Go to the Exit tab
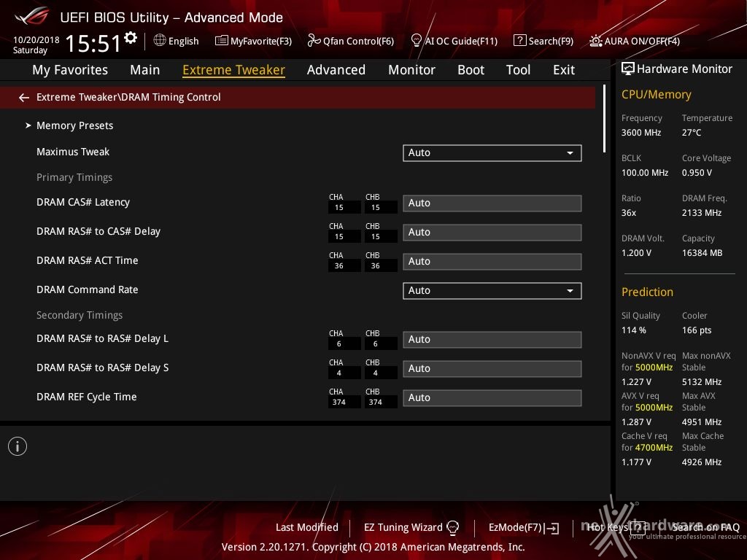Screen dimensions: 747x560 point(564,70)
